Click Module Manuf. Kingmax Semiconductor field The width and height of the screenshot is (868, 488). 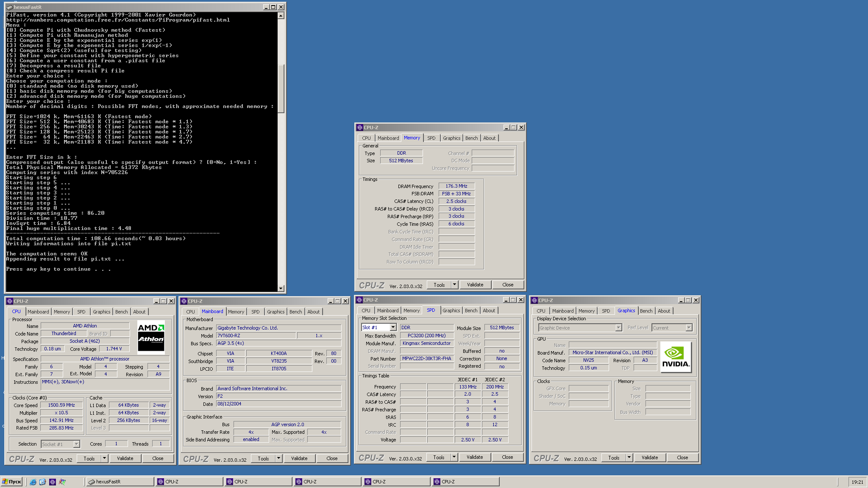point(426,343)
